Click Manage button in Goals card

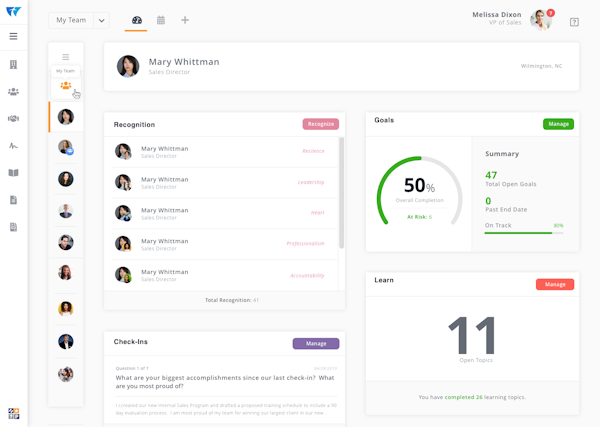click(x=558, y=124)
